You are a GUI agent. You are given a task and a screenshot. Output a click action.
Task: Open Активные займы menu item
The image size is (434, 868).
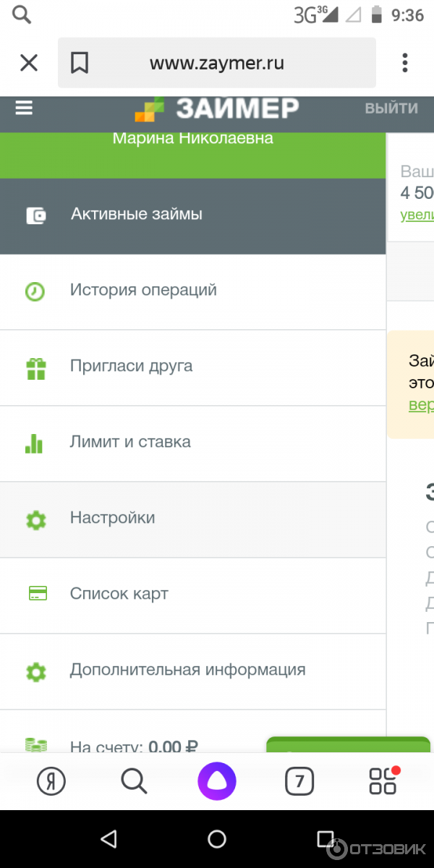click(x=137, y=214)
